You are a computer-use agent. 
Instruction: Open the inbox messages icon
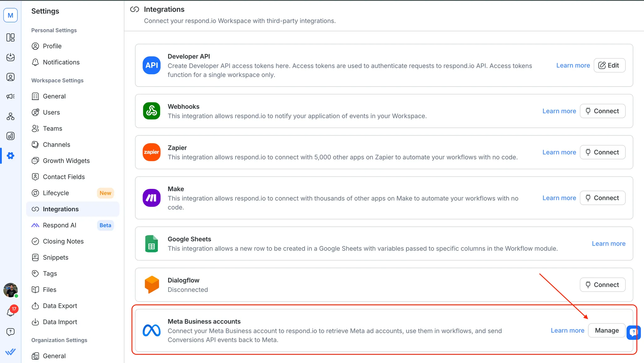coord(10,57)
